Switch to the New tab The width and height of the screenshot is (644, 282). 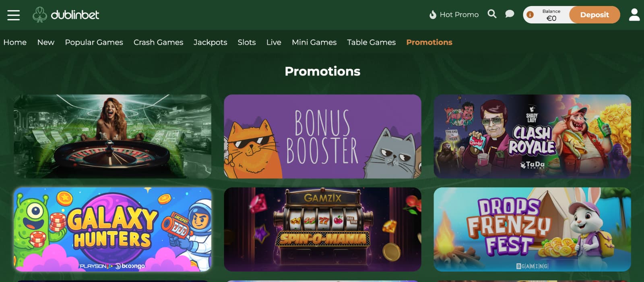46,42
